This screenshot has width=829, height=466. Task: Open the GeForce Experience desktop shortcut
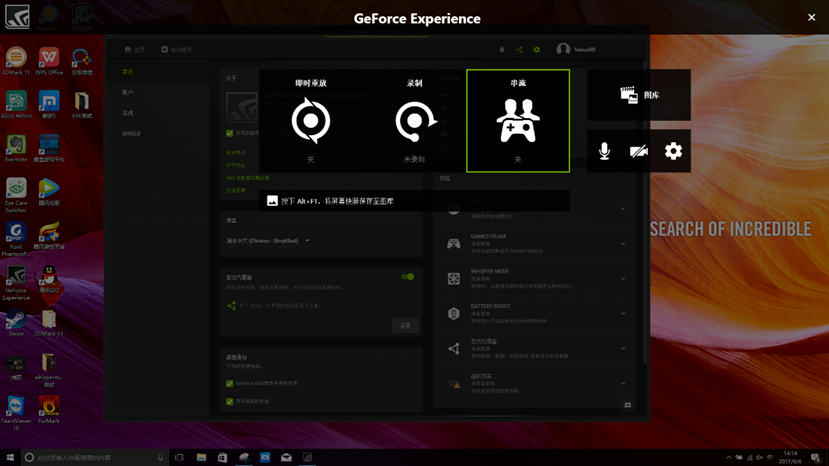16,283
